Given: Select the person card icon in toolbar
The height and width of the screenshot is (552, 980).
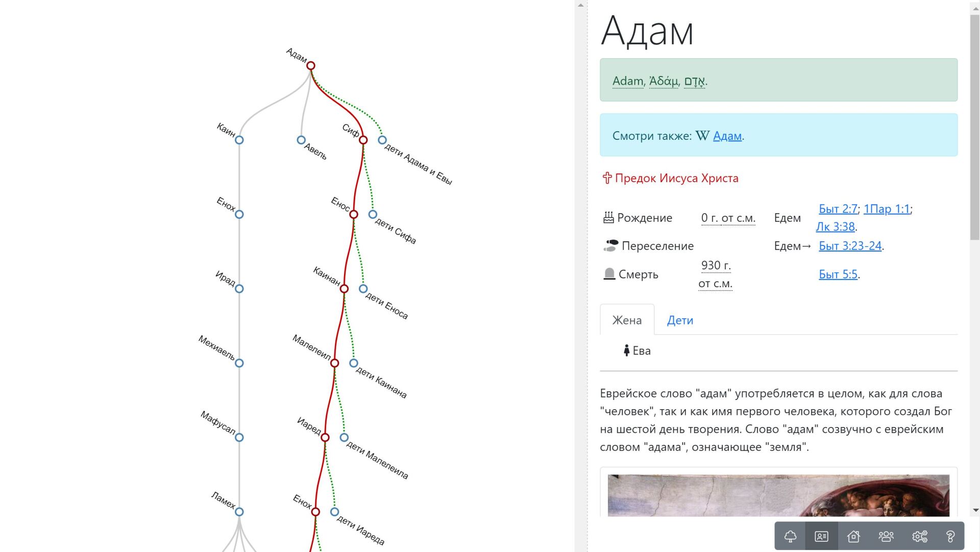Looking at the screenshot, I should point(821,536).
